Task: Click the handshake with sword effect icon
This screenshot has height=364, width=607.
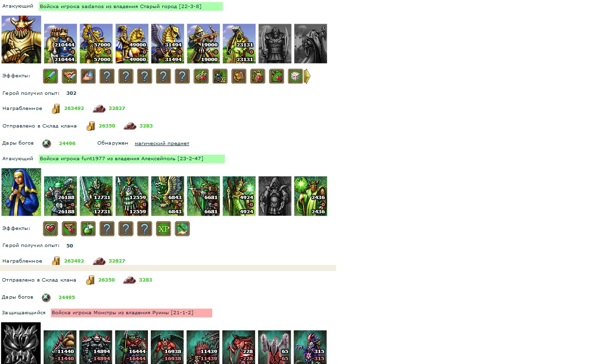Action: coord(69,76)
